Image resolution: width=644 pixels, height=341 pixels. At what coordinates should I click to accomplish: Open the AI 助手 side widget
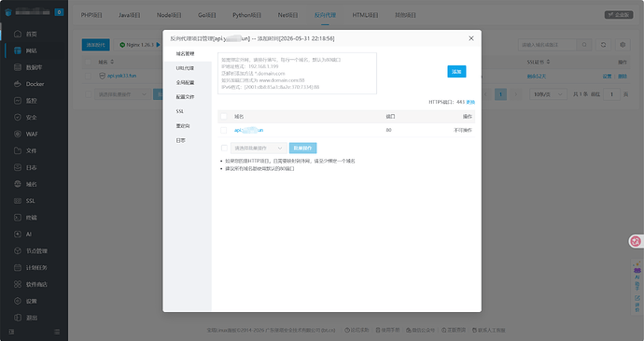click(637, 277)
